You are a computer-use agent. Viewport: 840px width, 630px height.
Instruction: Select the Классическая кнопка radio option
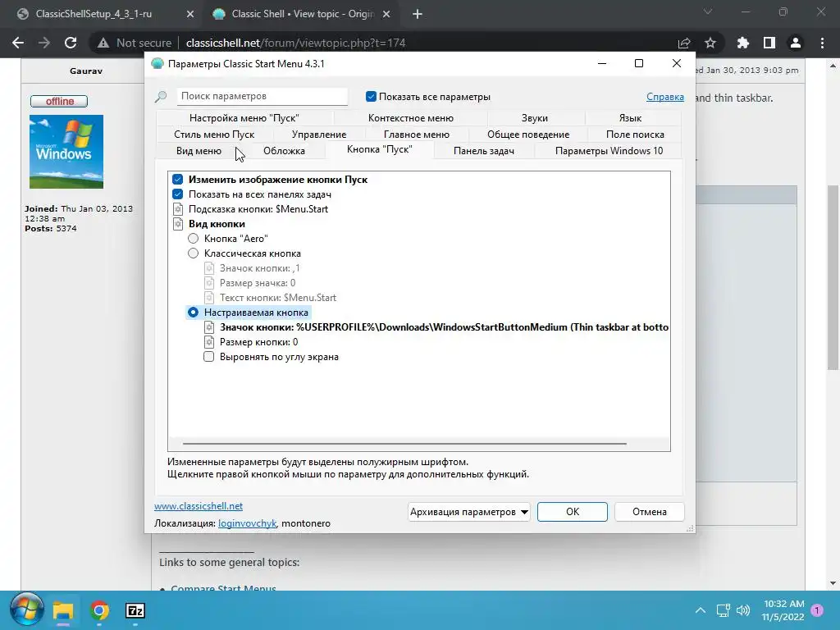point(193,253)
